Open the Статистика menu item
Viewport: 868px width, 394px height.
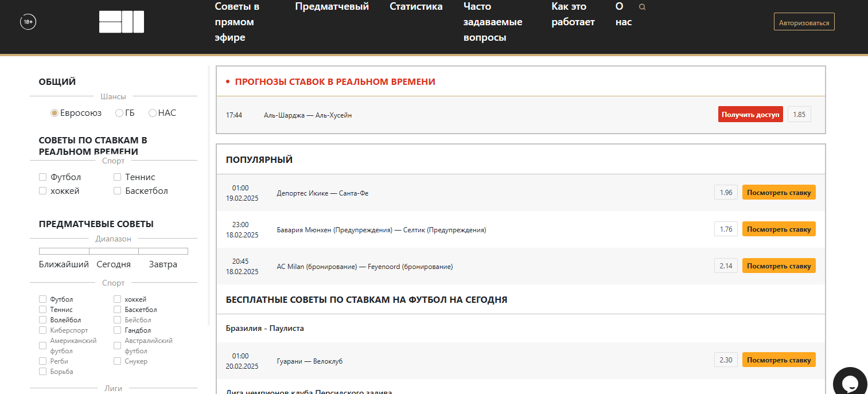[x=416, y=7]
